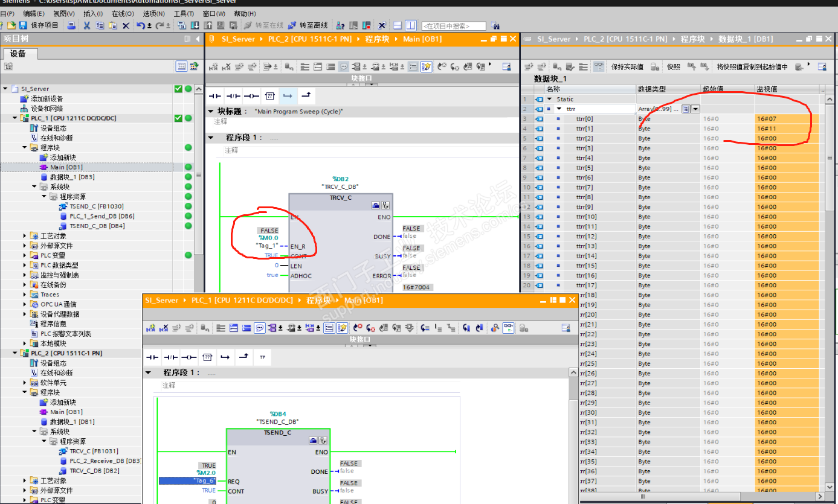This screenshot has height=504, width=838.
Task: Click the delete X icon in the main toolbar
Action: (x=126, y=25)
